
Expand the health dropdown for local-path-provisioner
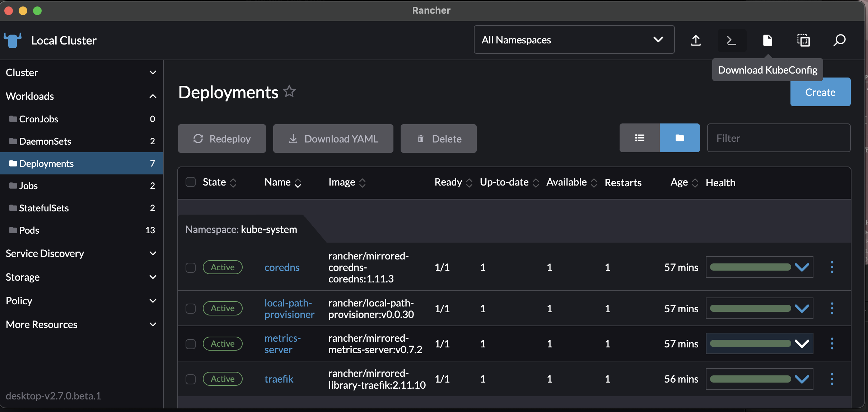pos(802,309)
